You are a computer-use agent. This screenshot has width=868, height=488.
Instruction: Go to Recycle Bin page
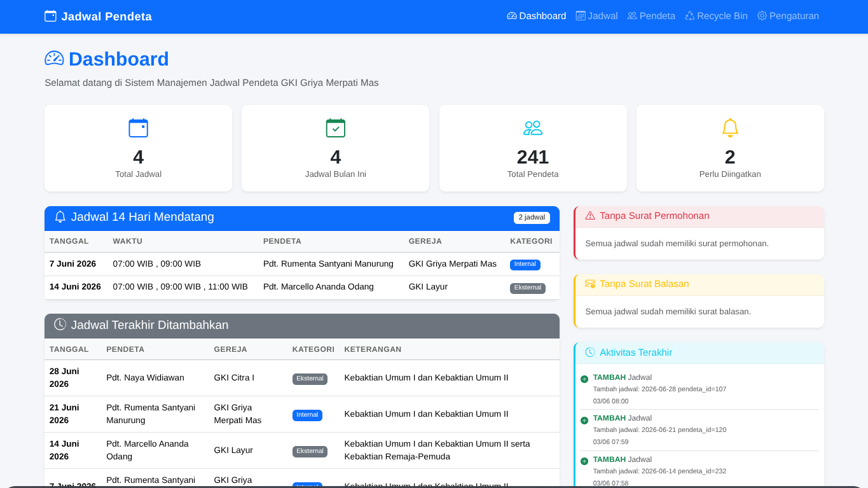click(x=716, y=16)
